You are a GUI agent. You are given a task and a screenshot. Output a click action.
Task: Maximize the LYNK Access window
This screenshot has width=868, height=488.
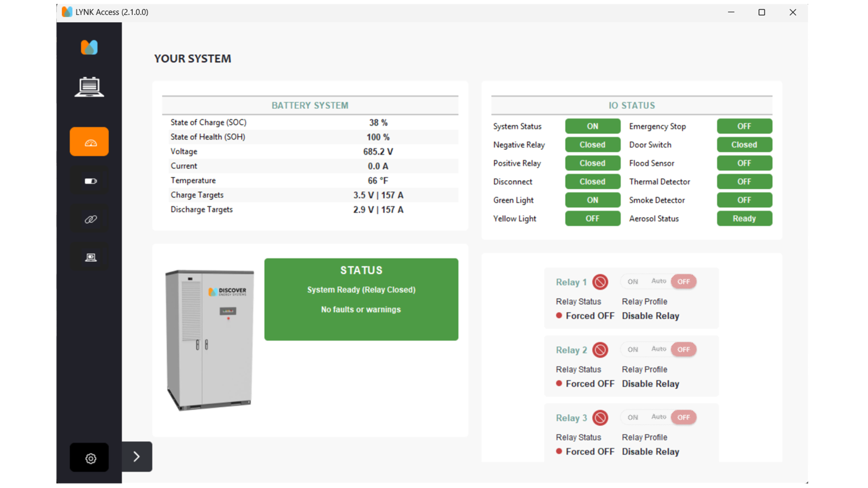(x=762, y=12)
